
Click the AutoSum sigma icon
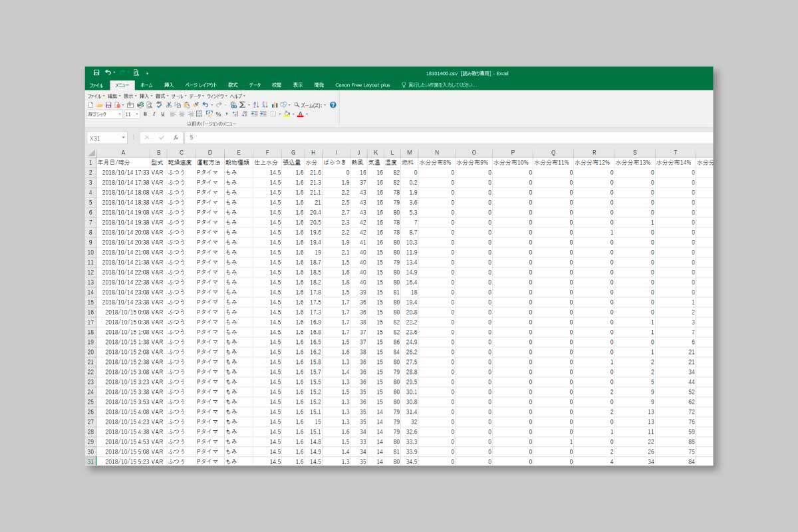[243, 105]
